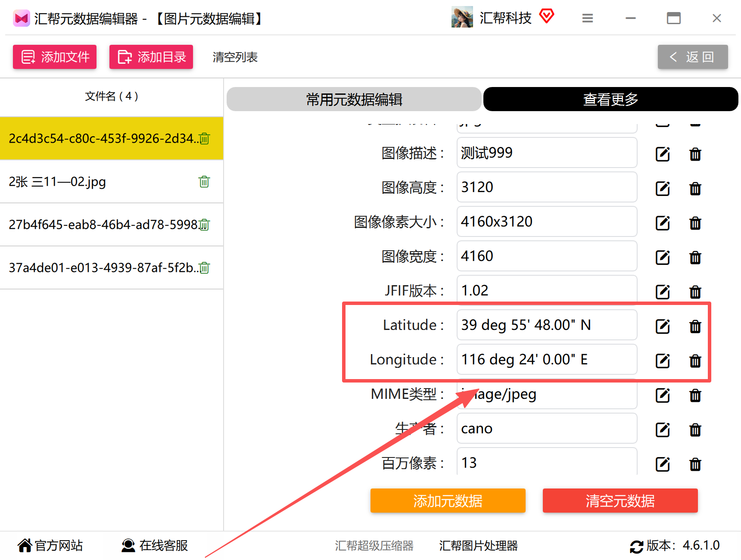The image size is (741, 560).
Task: Open 汇帮超级压缩器 link
Action: (x=374, y=546)
